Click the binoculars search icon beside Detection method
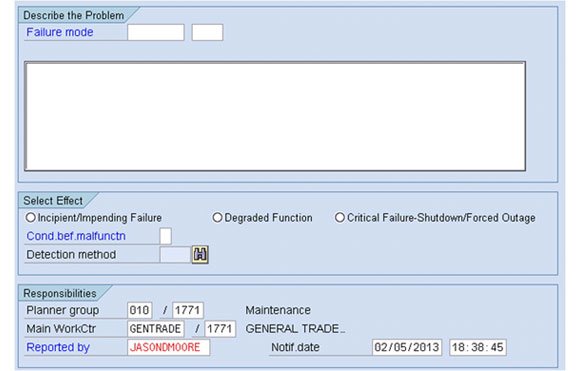 coord(200,254)
